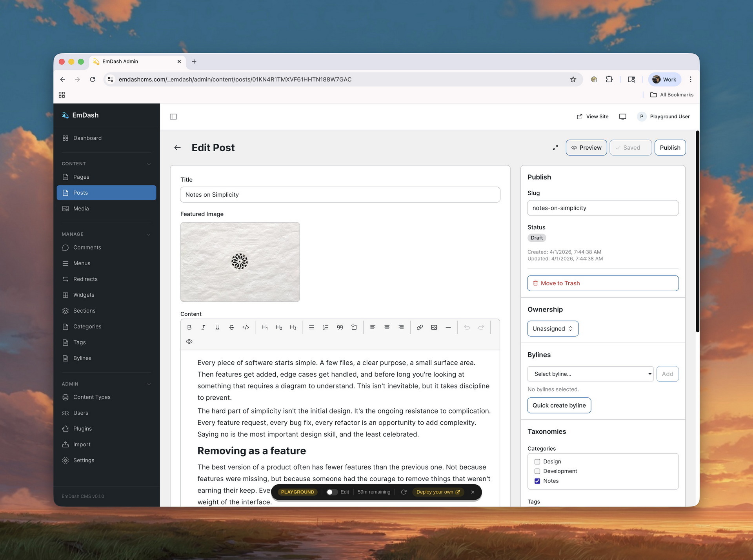753x560 pixels.
Task: Open Plugins from the Admin menu
Action: [x=82, y=428]
